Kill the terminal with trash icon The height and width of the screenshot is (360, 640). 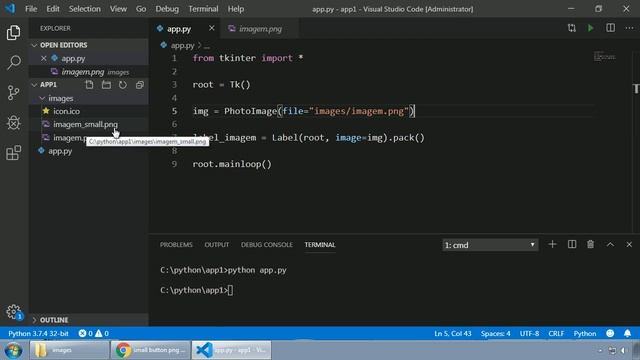click(x=591, y=244)
